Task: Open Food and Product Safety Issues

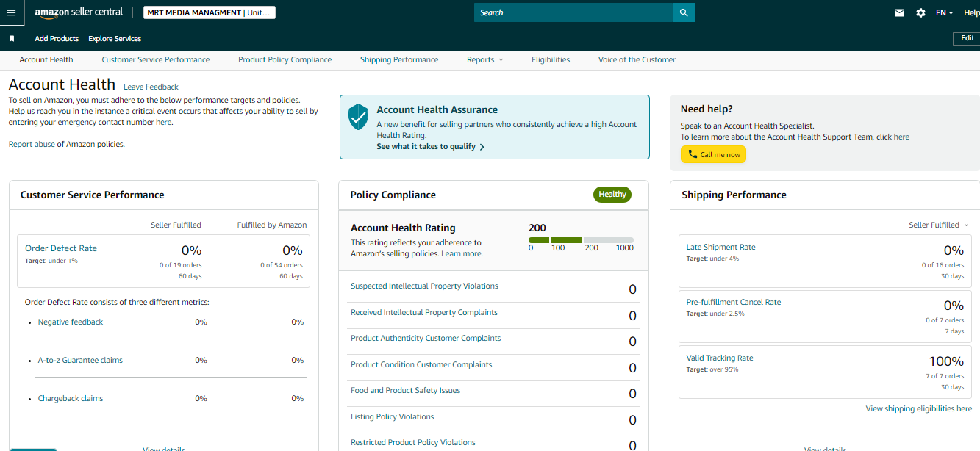Action: (x=405, y=390)
